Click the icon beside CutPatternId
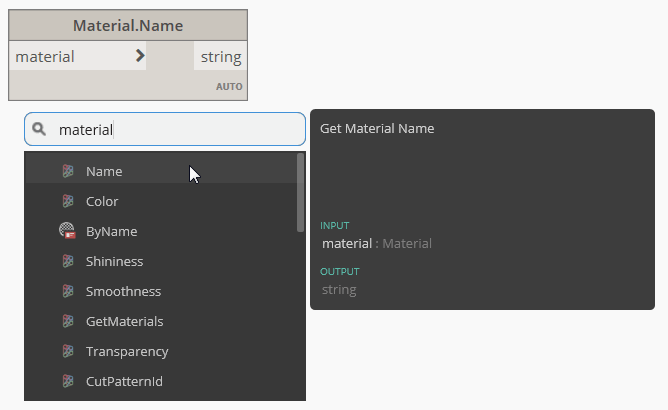 coord(68,381)
